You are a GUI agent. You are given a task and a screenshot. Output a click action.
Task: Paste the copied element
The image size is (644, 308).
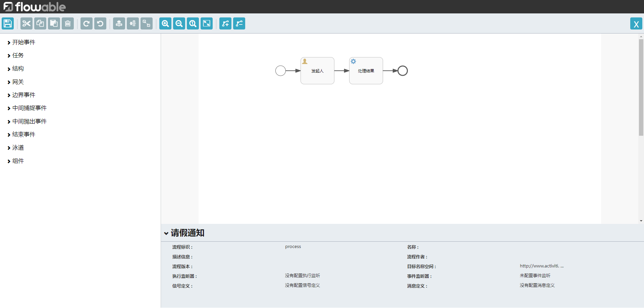[54, 23]
